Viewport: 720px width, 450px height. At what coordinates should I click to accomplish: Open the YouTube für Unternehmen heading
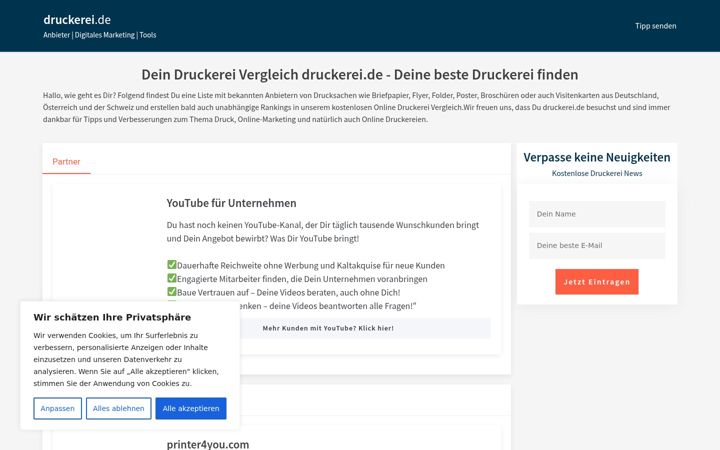click(x=231, y=203)
